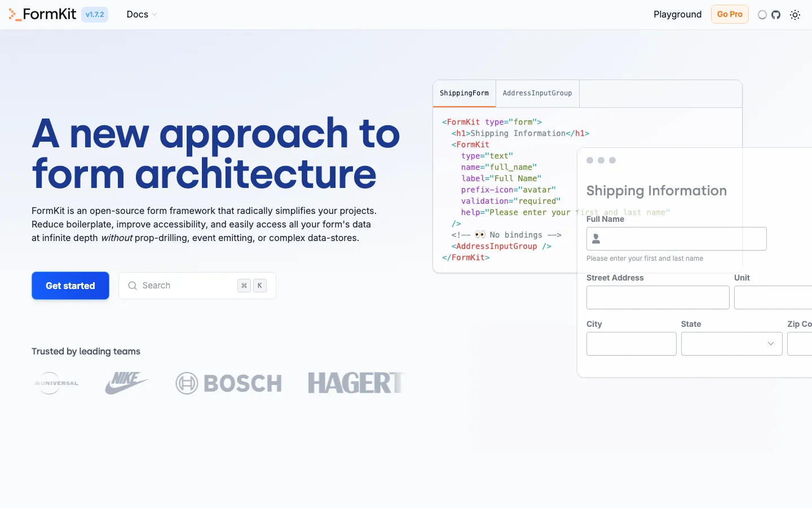The height and width of the screenshot is (508, 812).
Task: Open the State dropdown
Action: point(732,344)
